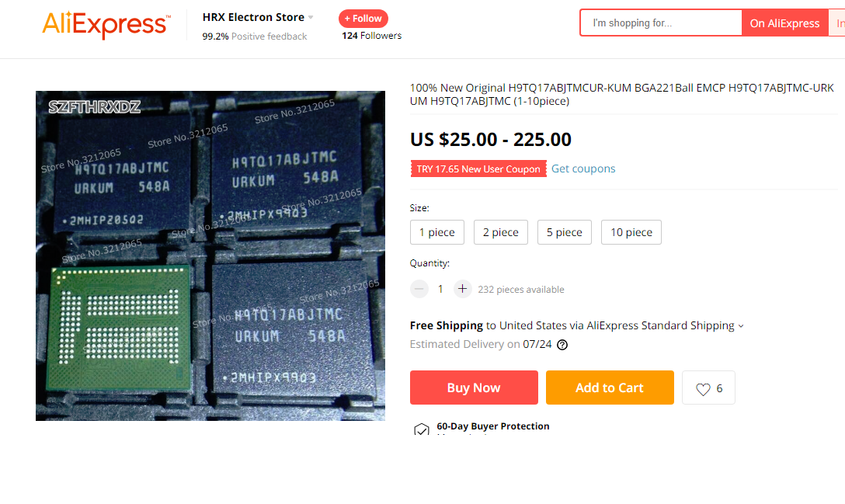The image size is (845, 504).
Task: Increase quantity with the plus button
Action: (462, 289)
